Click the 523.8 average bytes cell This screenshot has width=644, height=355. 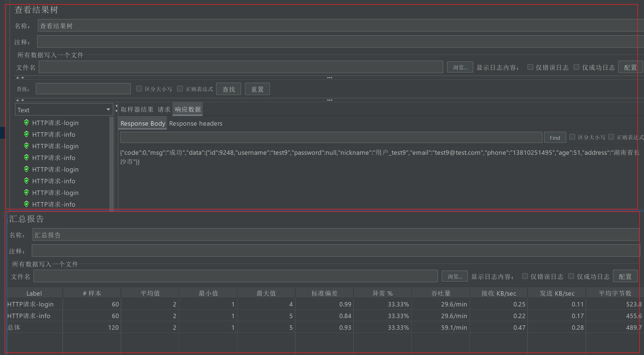coord(615,304)
